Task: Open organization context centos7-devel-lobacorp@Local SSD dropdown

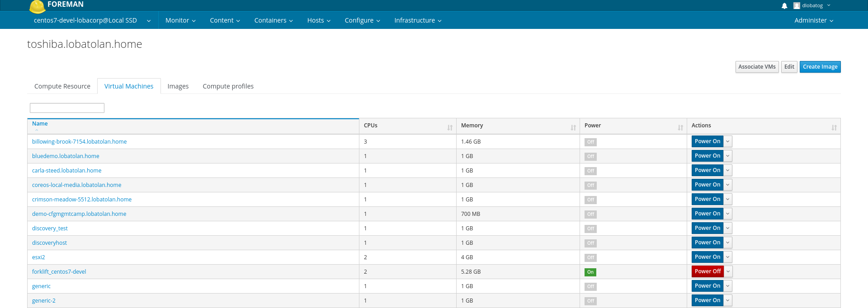Action: coord(92,20)
